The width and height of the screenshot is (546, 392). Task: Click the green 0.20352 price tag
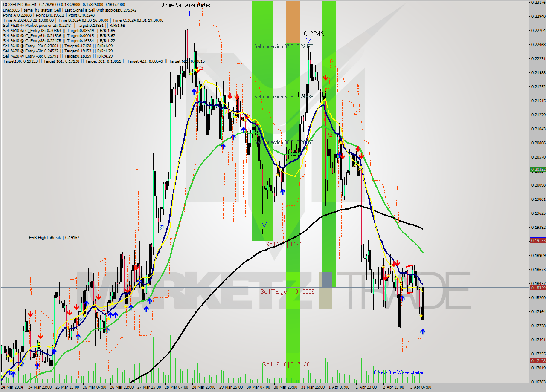[x=537, y=170]
